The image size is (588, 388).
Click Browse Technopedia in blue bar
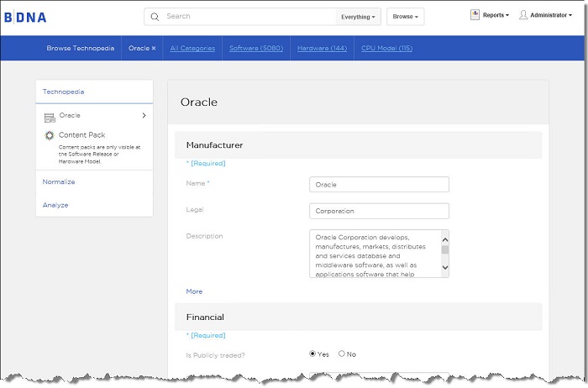[x=81, y=49]
